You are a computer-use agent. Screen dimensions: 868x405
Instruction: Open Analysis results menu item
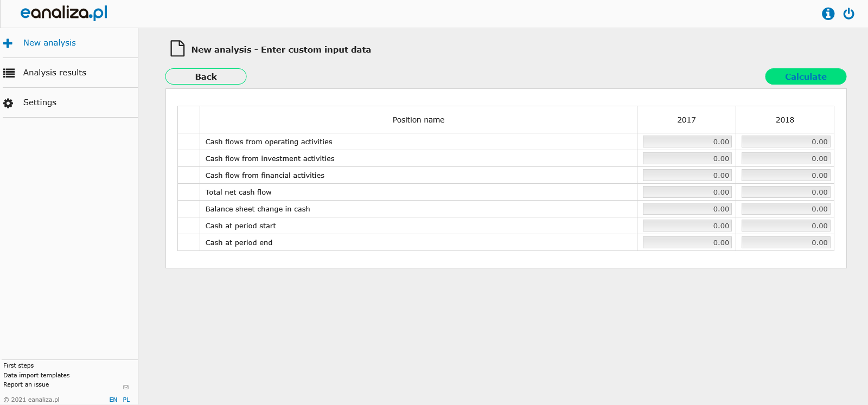[x=55, y=73]
